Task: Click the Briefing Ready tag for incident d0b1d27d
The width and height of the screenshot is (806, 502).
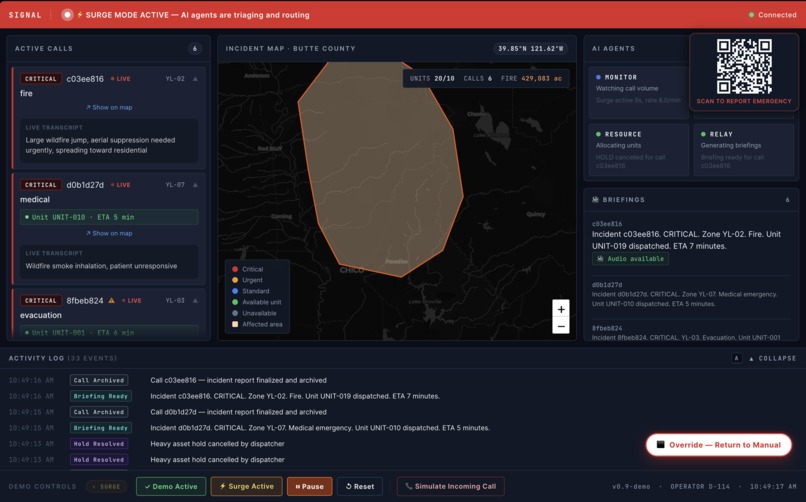Action: click(x=100, y=427)
